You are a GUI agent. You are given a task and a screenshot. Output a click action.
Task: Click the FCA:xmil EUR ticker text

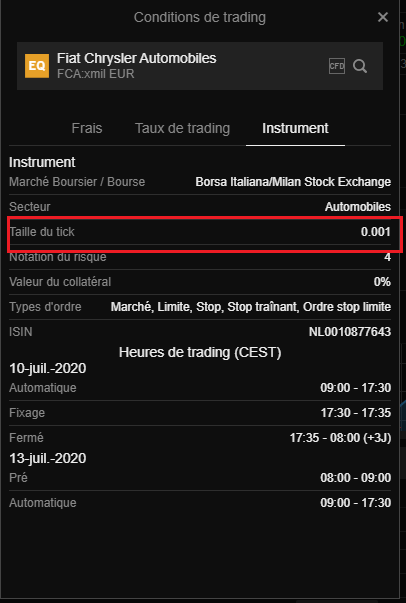(x=96, y=73)
